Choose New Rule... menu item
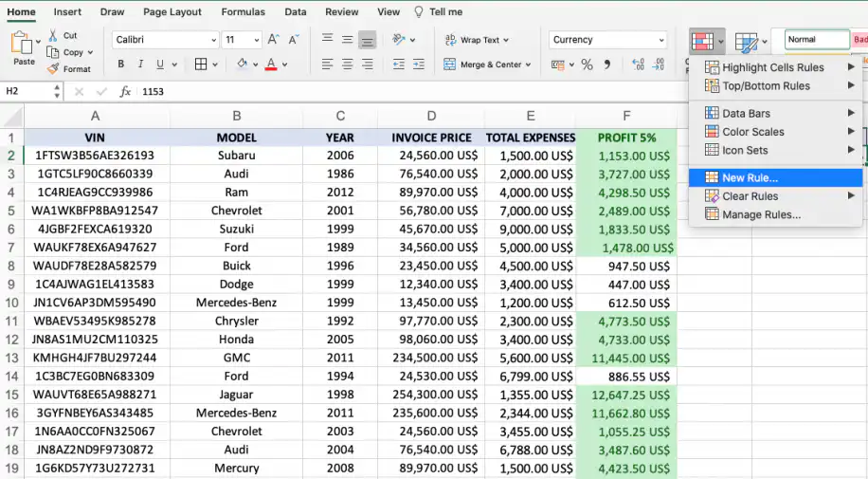The width and height of the screenshot is (868, 479). pyautogui.click(x=775, y=177)
